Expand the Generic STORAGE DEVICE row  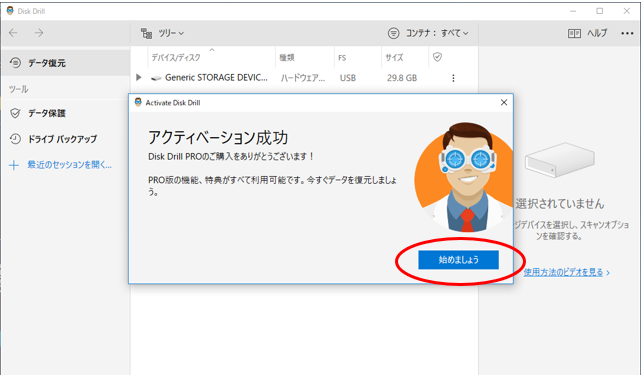click(x=138, y=77)
